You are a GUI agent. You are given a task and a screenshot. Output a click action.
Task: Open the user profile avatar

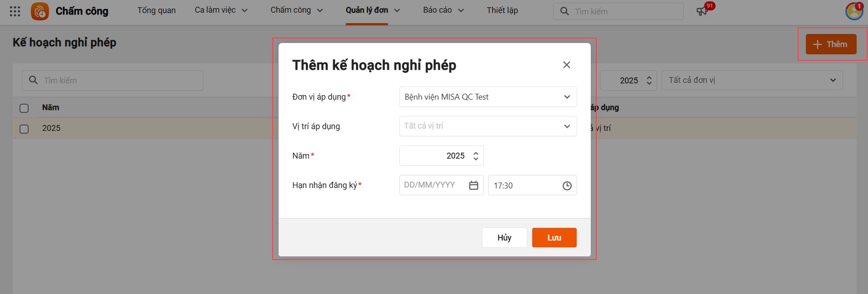click(854, 11)
